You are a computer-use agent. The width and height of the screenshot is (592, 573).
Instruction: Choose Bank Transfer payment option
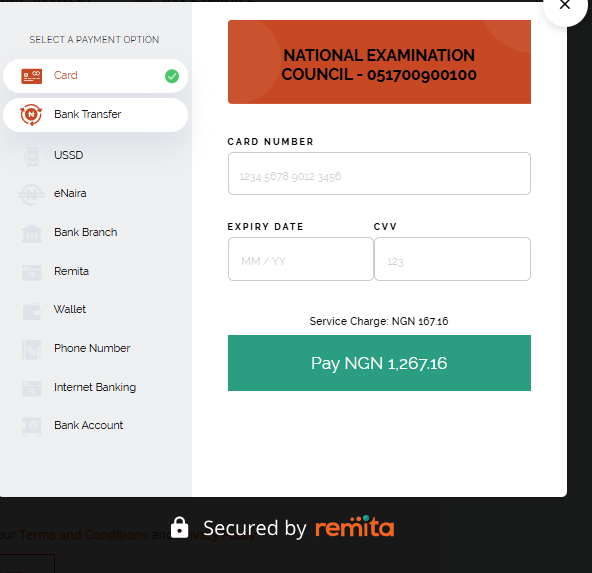pos(95,115)
